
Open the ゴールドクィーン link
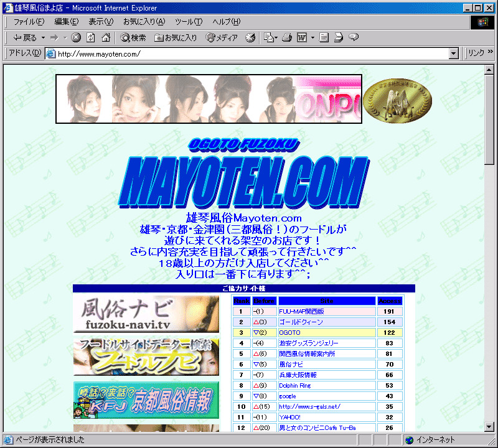point(301,322)
